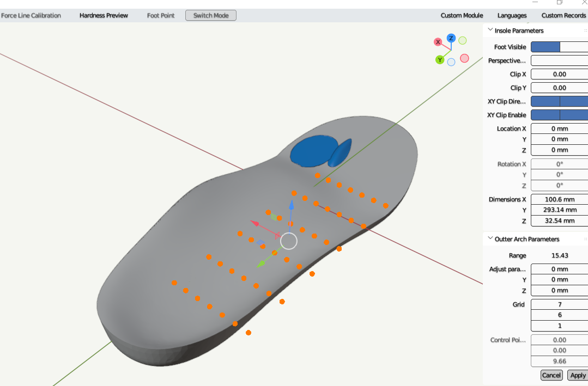Open the Custom Module menu
The width and height of the screenshot is (588, 386).
pos(462,15)
